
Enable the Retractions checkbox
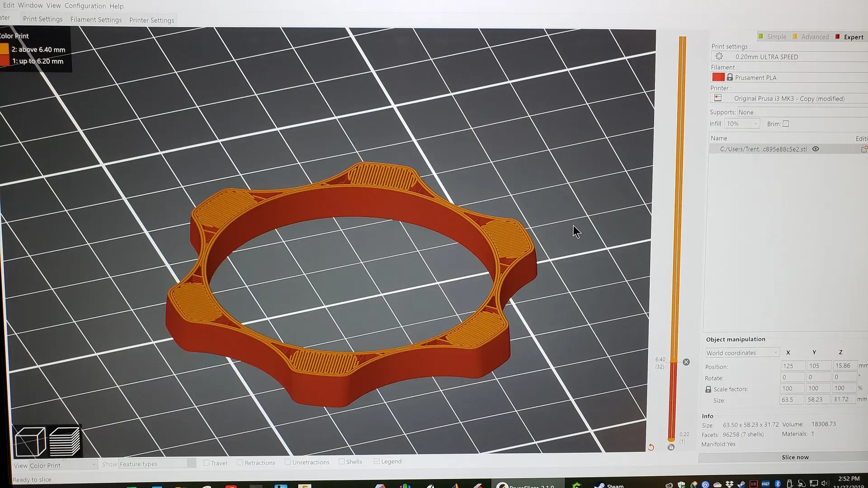[x=240, y=462]
